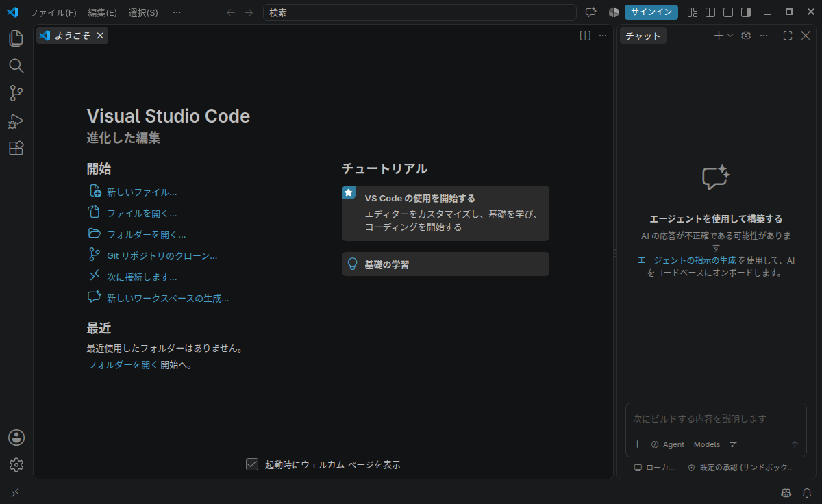Close the ようこそ tab
The image size is (822, 504).
pos(100,36)
